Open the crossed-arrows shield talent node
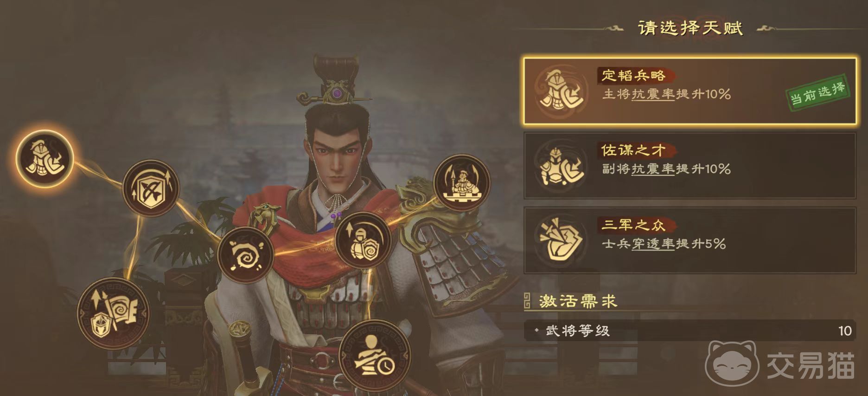868x396 pixels. (x=151, y=188)
